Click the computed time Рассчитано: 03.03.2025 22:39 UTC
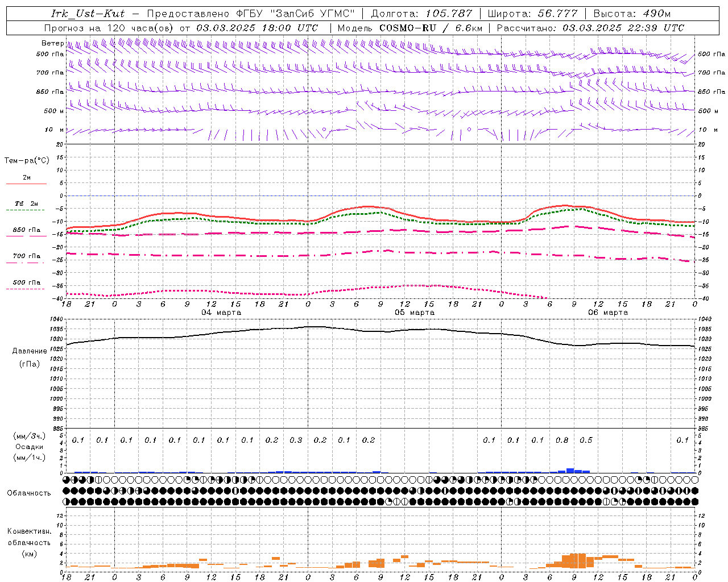 590,28
